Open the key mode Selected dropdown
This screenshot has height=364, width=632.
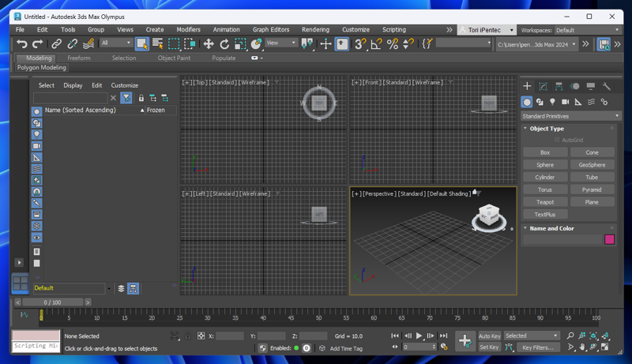pos(531,336)
